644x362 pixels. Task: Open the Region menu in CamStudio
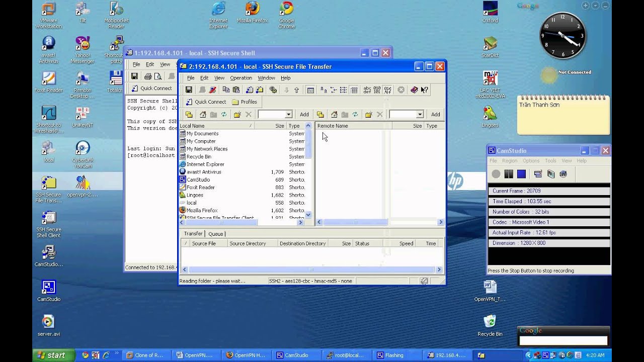point(510,161)
